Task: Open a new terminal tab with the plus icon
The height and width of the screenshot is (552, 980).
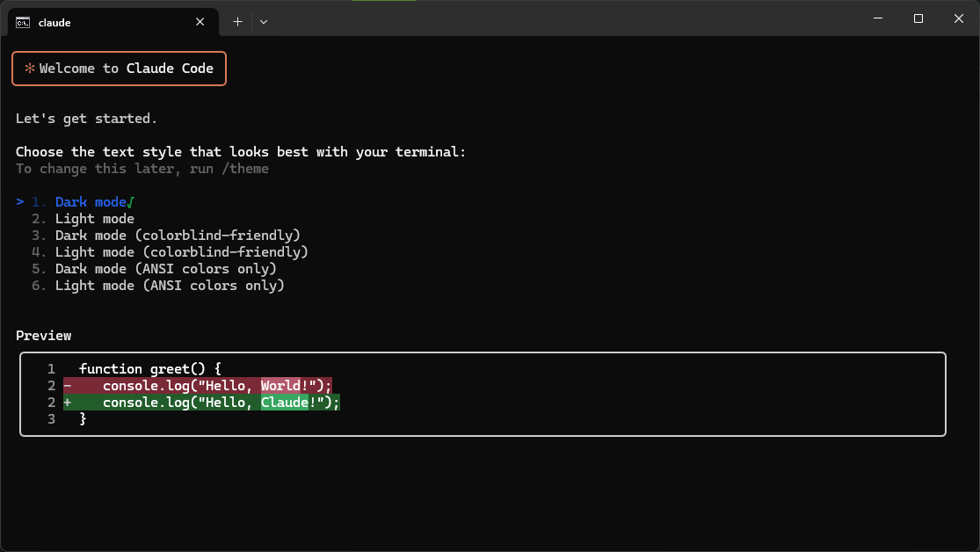Action: 236,21
